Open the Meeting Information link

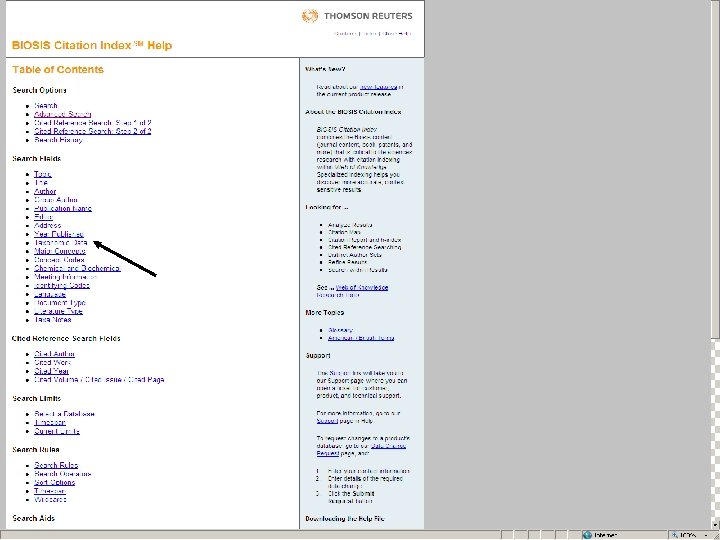point(65,277)
